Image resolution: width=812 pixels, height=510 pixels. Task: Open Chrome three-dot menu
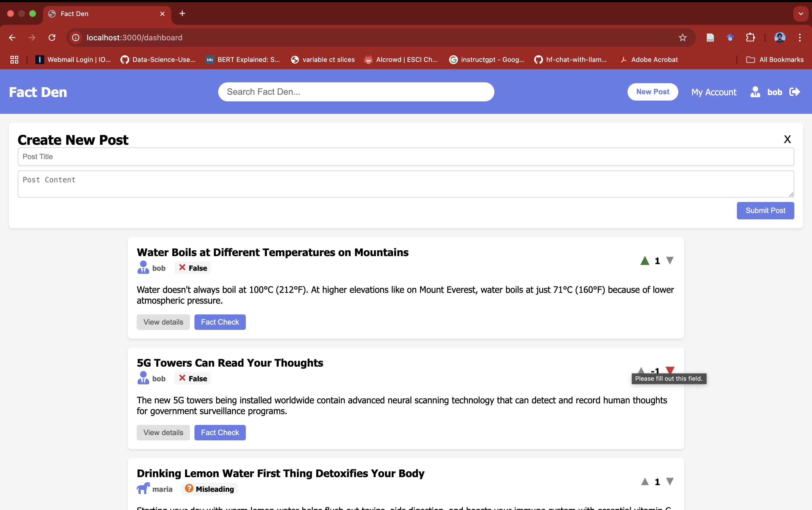click(x=800, y=38)
